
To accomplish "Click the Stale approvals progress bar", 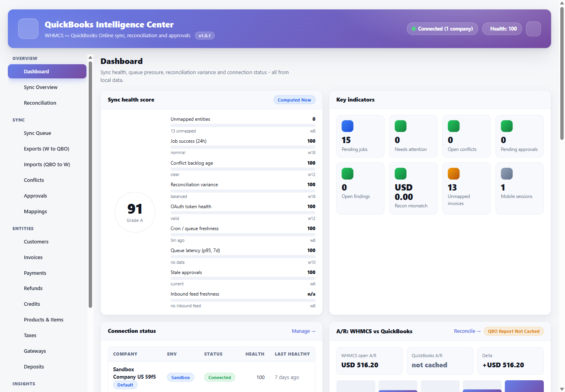I will tap(243, 278).
